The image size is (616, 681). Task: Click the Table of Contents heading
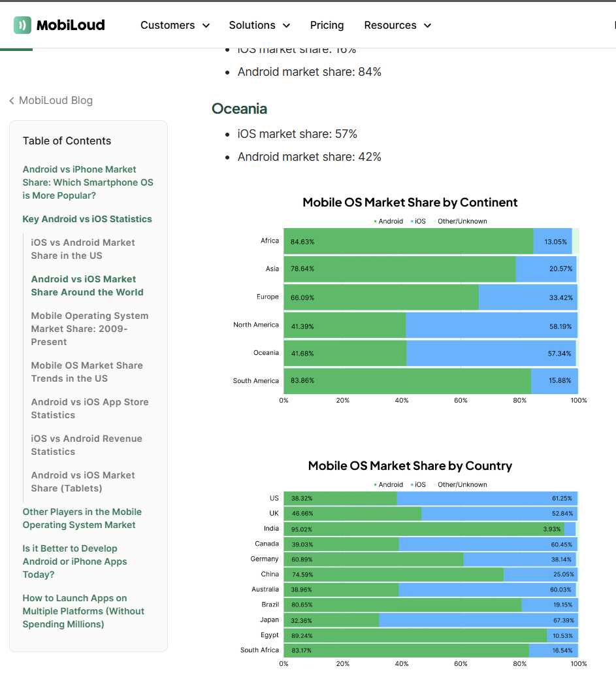(x=67, y=141)
